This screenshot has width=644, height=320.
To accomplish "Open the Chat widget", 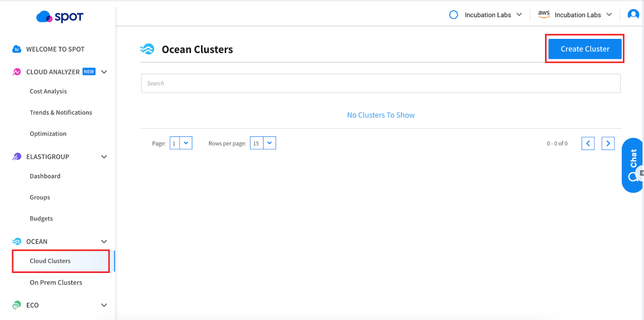I will tap(632, 165).
